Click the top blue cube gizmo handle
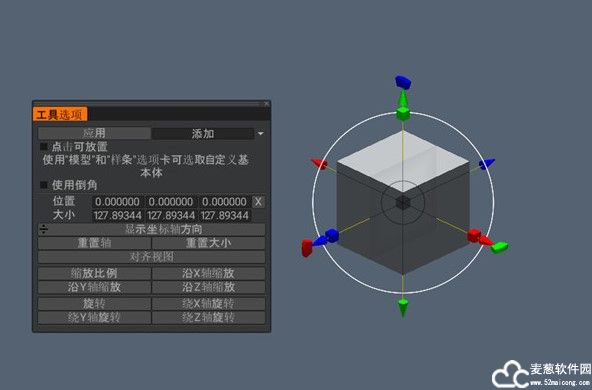592x390 pixels. coord(403,82)
